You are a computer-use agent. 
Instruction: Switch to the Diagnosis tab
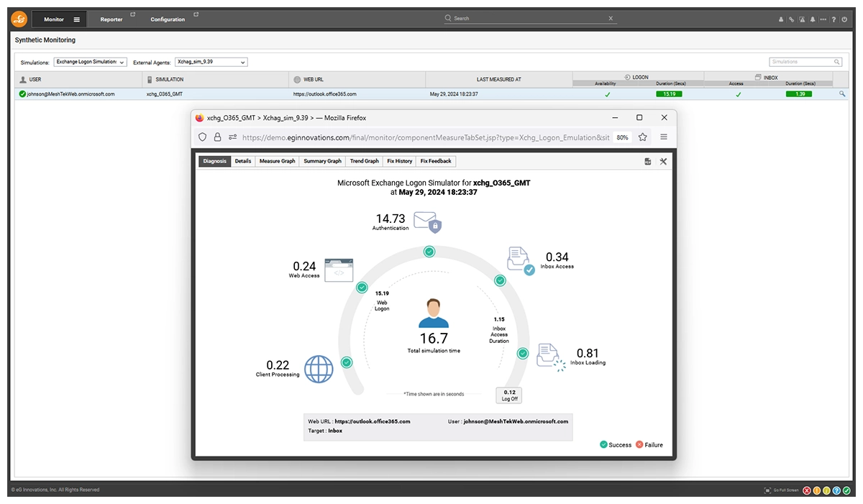pyautogui.click(x=215, y=161)
